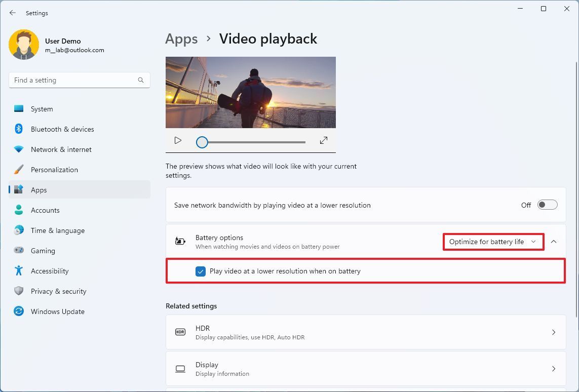Open Gaming settings

tap(43, 251)
